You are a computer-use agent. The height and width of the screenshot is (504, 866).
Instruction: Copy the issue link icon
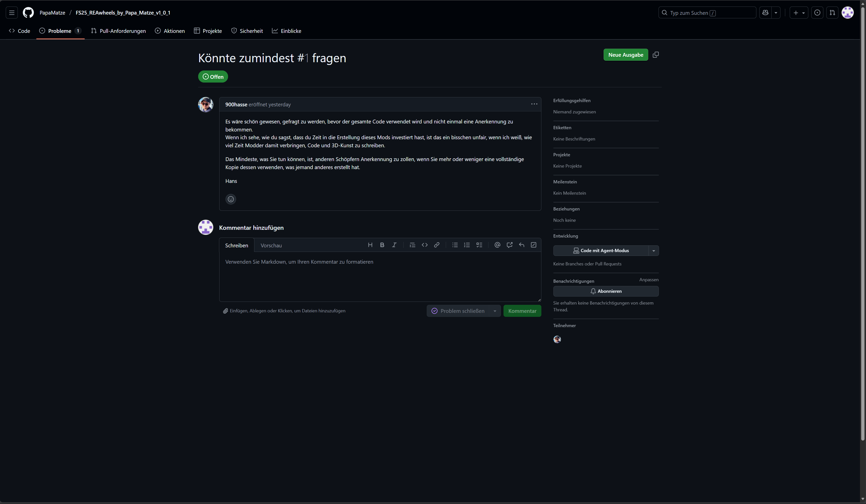pyautogui.click(x=656, y=55)
